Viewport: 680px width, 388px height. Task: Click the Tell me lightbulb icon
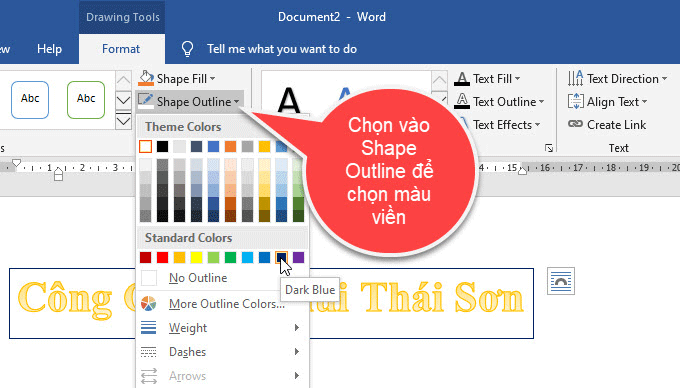187,49
